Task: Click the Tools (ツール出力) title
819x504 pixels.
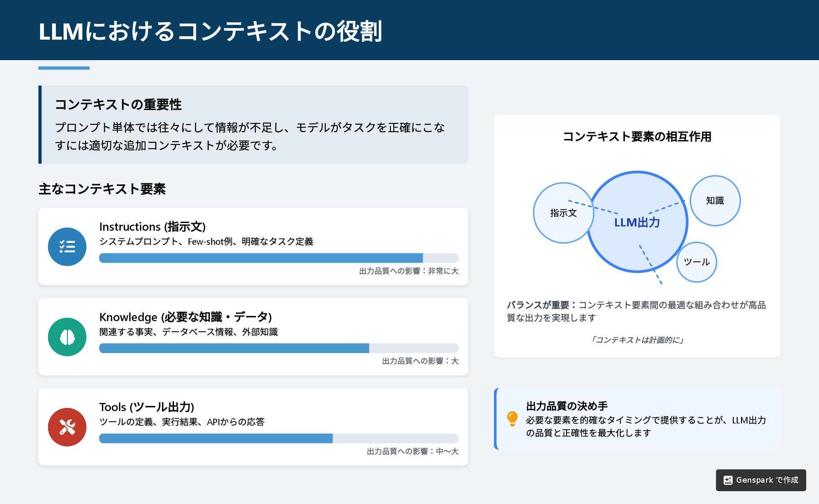Action: (x=147, y=407)
